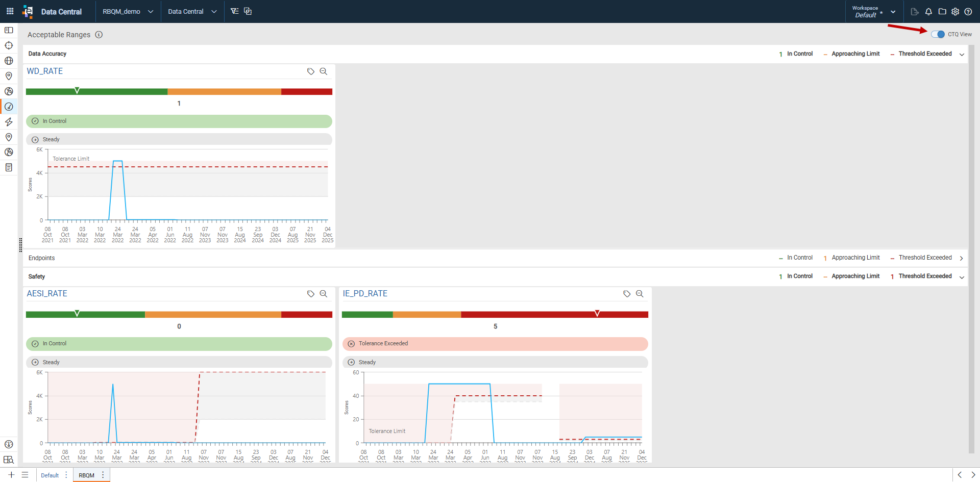Click the tag icon on IE_PD_RATE card

click(x=627, y=294)
